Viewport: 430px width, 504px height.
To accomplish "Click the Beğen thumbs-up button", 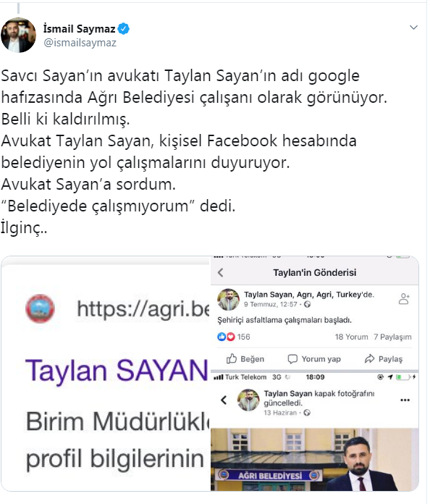I will 245,358.
